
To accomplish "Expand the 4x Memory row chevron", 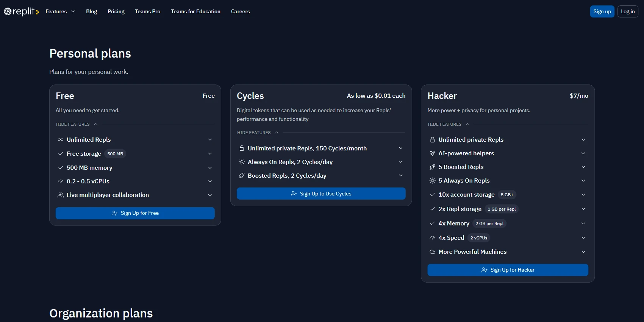I will tap(583, 224).
